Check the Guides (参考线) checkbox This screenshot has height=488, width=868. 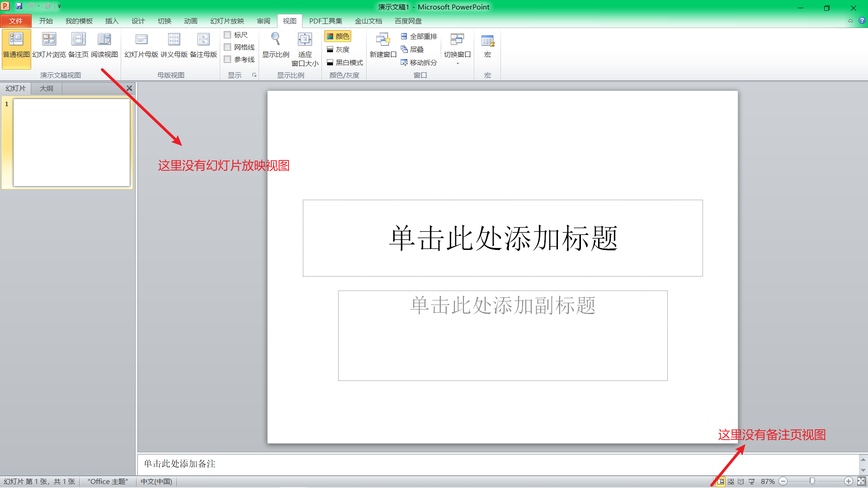(x=228, y=59)
